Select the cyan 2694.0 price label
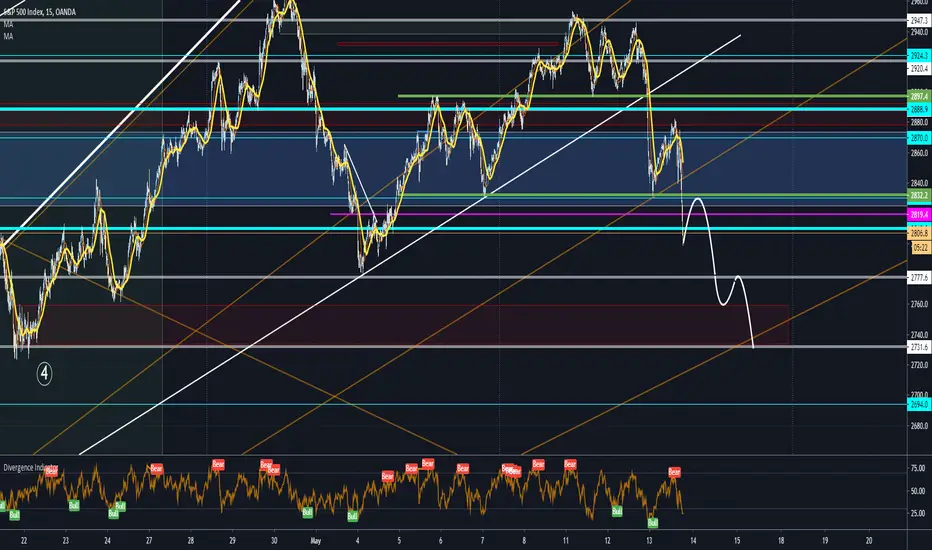 [x=919, y=404]
